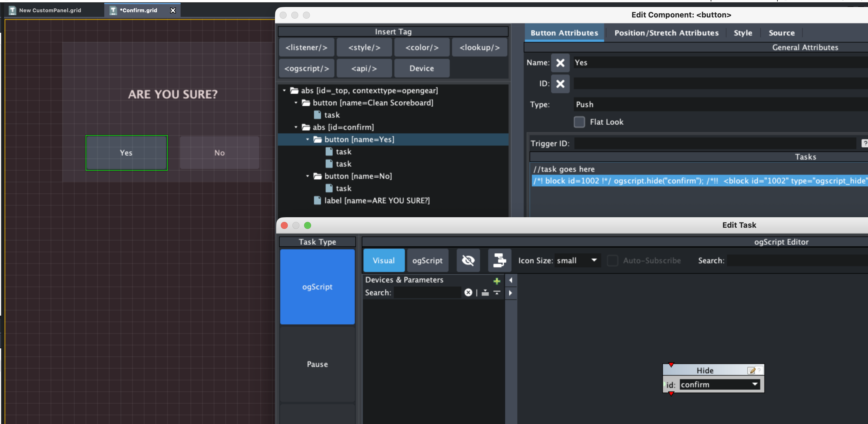Image resolution: width=868 pixels, height=424 pixels.
Task: Open the Hide block id dropdown
Action: tap(754, 384)
